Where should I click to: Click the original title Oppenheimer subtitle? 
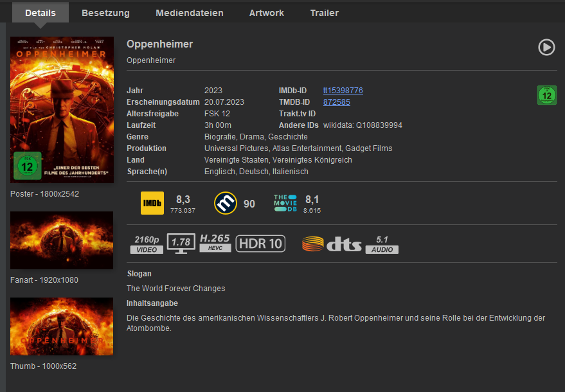click(x=151, y=60)
